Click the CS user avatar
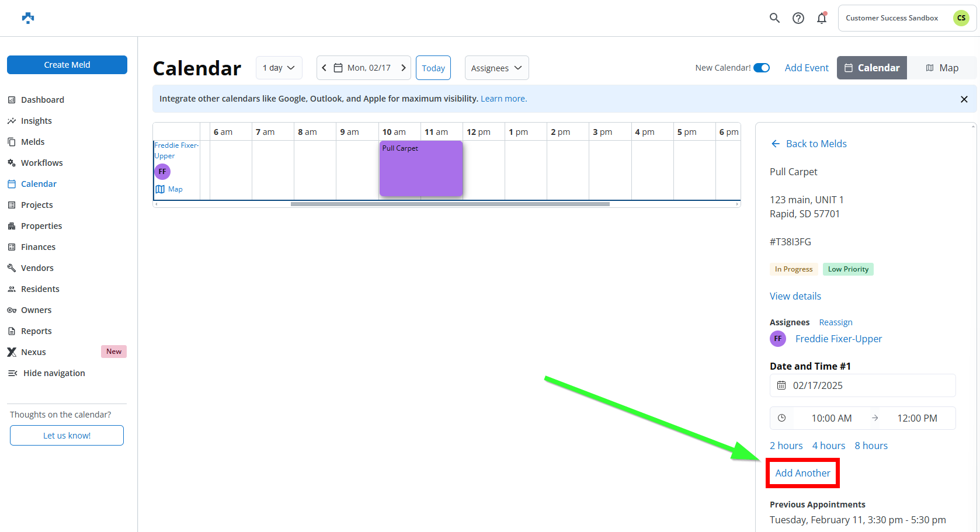The width and height of the screenshot is (980, 532). pyautogui.click(x=961, y=18)
